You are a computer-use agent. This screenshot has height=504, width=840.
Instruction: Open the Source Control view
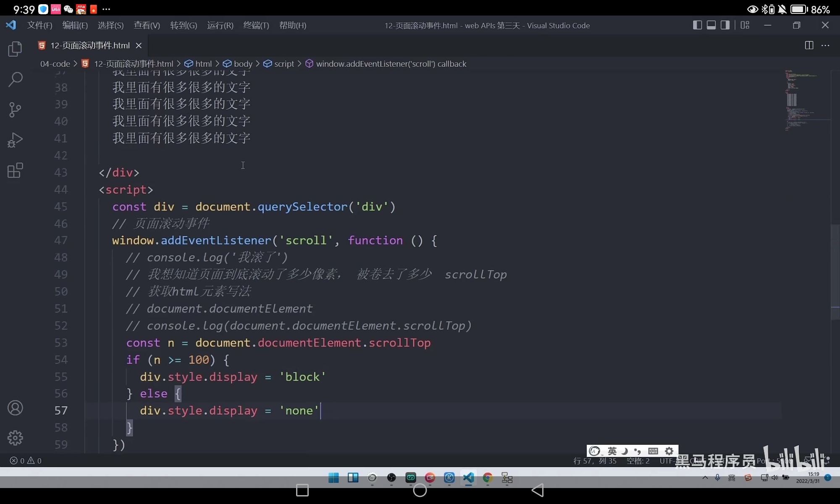(x=15, y=110)
